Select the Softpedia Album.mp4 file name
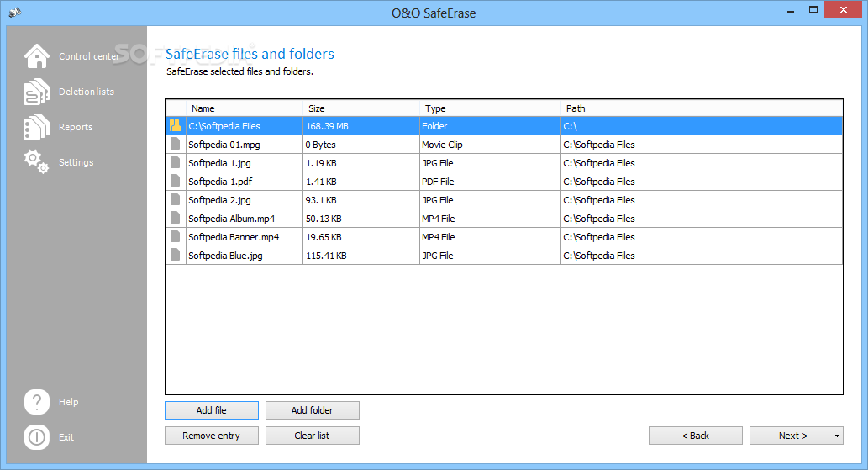 tap(231, 219)
